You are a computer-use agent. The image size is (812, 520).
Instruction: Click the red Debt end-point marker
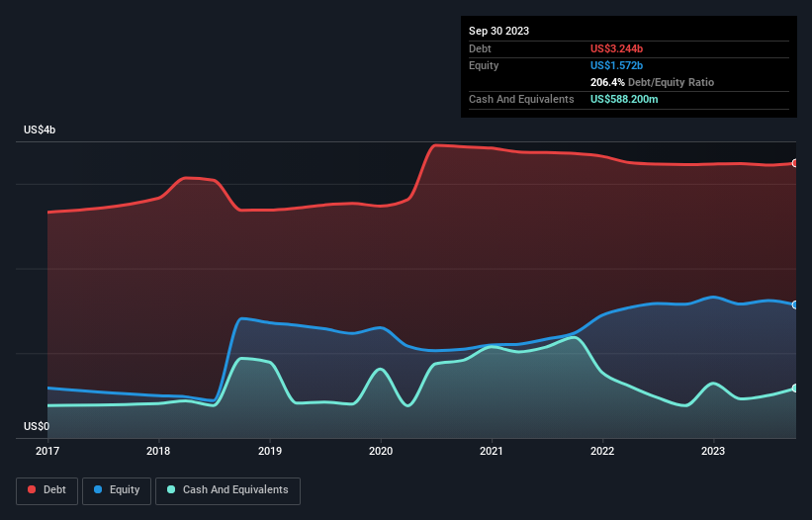pos(795,163)
